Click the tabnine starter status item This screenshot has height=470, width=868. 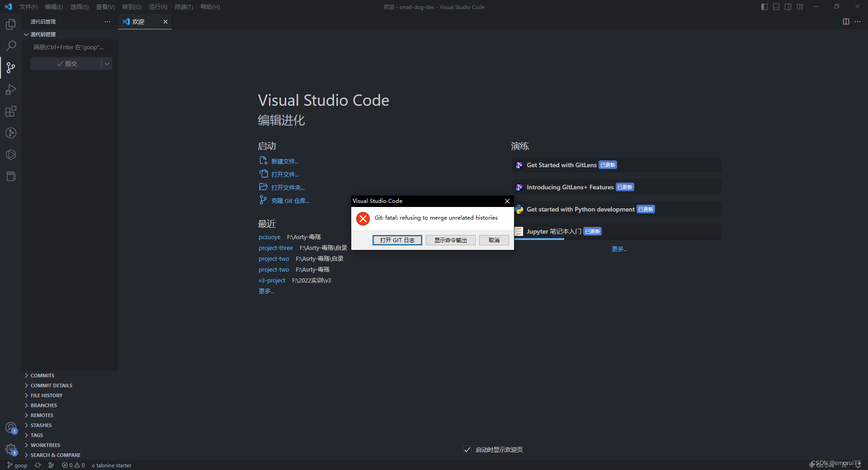coord(112,465)
